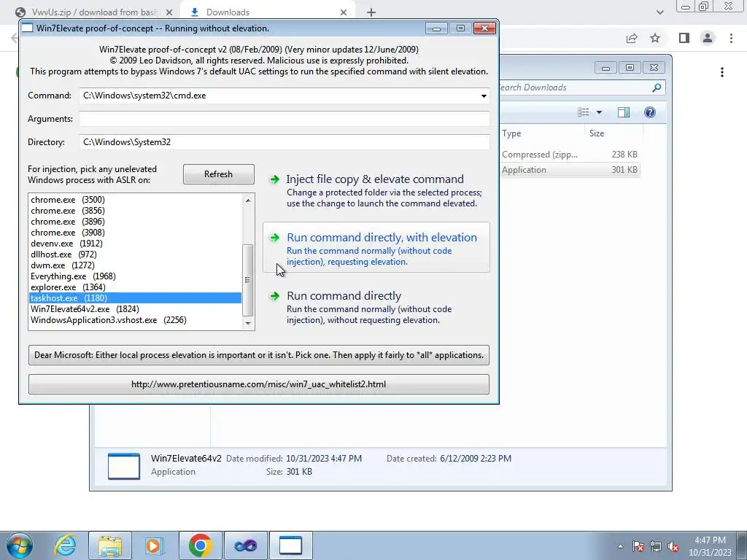The image size is (747, 560).
Task: Launch Internet Explorer from taskbar
Action: click(x=65, y=545)
